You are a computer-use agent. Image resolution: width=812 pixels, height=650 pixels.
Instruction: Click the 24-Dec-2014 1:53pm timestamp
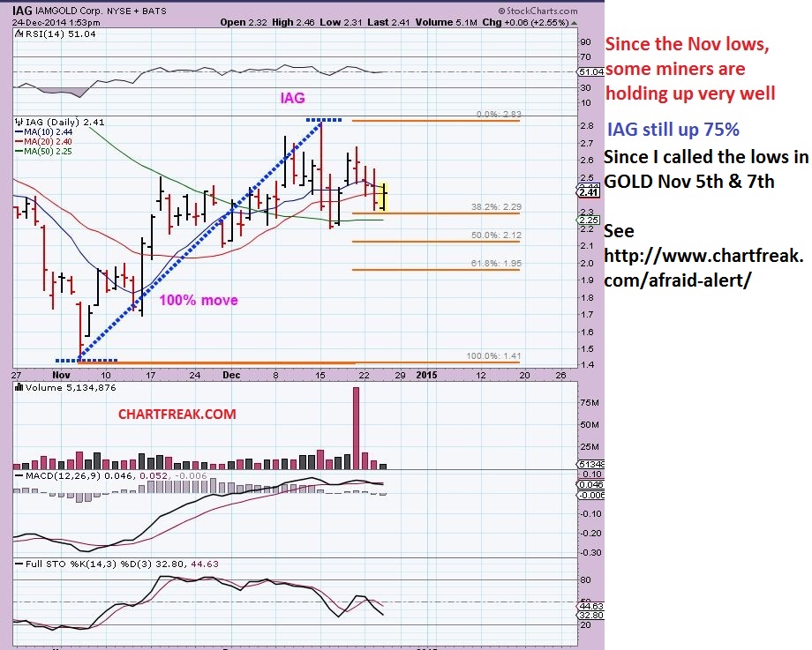click(x=56, y=23)
